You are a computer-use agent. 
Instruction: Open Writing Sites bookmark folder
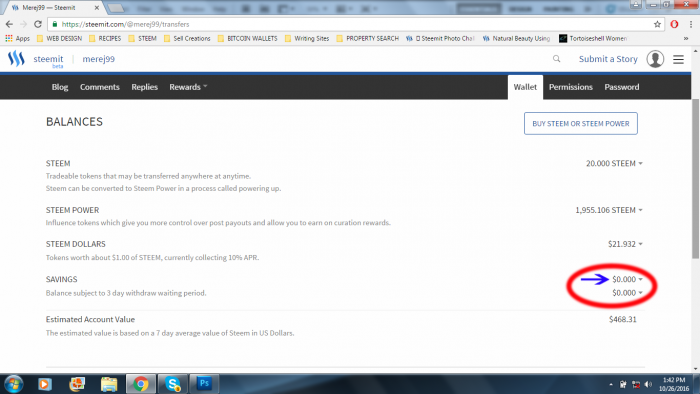pyautogui.click(x=307, y=38)
